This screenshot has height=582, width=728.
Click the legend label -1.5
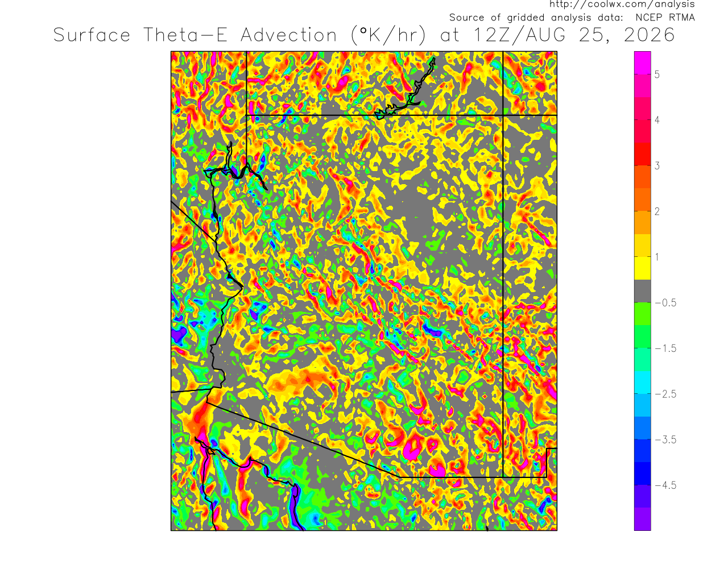pyautogui.click(x=665, y=348)
